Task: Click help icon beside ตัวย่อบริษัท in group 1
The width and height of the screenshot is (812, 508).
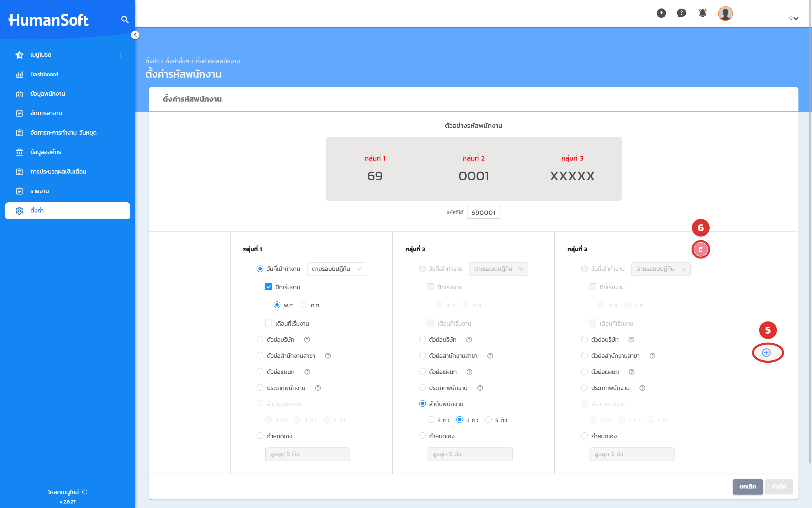Action: tap(307, 340)
